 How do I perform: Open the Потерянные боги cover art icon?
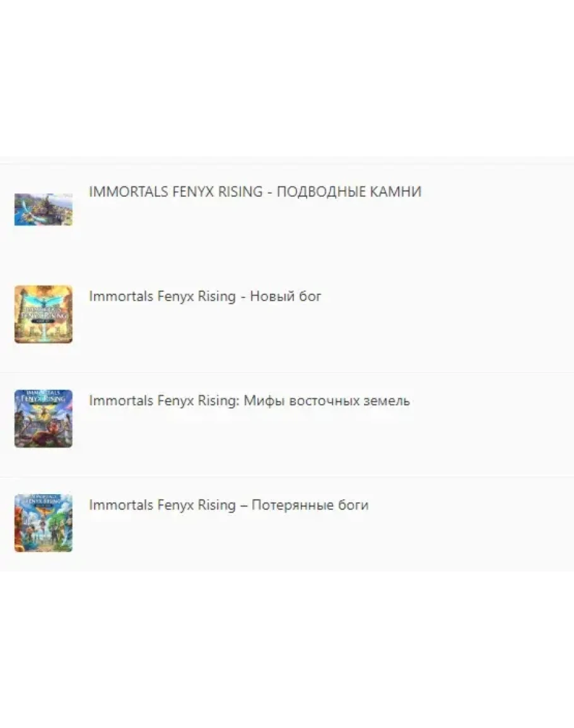pos(44,523)
